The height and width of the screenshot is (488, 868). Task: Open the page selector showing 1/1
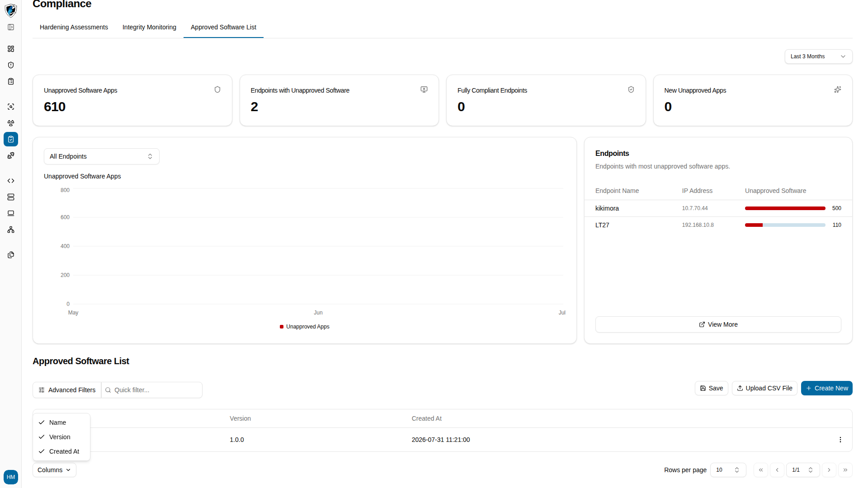tap(802, 470)
